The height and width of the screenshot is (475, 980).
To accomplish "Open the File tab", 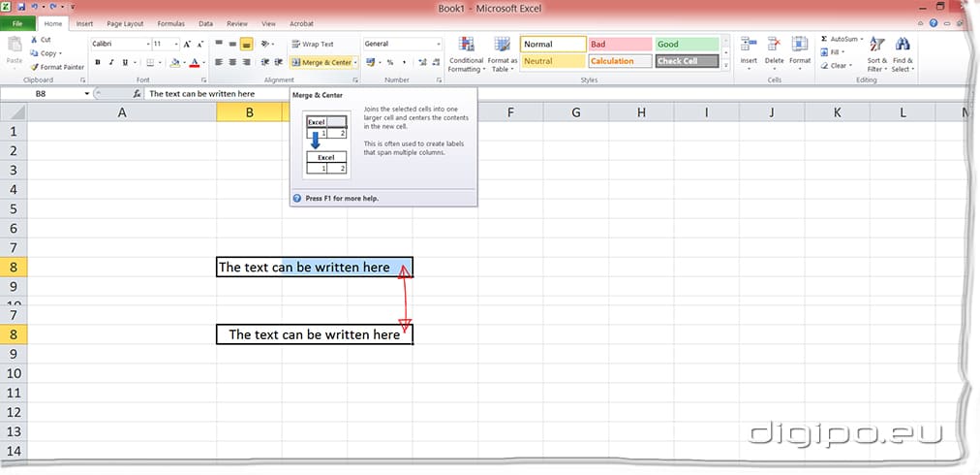I will pyautogui.click(x=16, y=23).
